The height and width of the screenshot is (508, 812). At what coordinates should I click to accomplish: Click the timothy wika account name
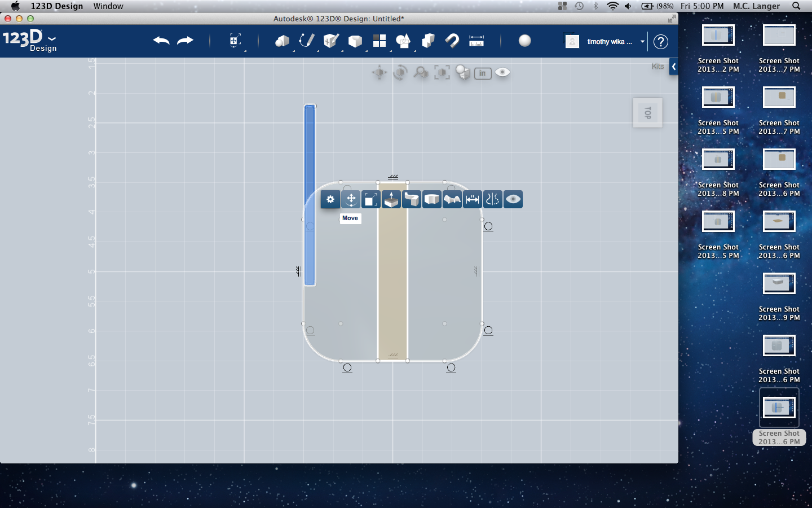pos(610,42)
